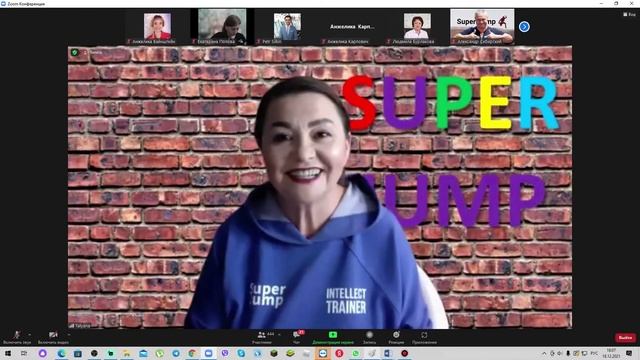Start green screen share demonstration
Image resolution: width=640 pixels, height=360 pixels.
point(333,338)
